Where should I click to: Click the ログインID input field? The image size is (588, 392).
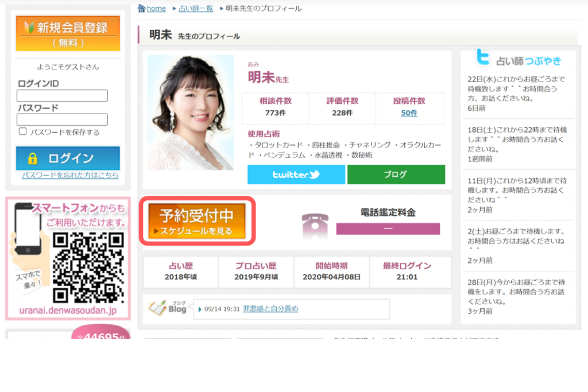[62, 96]
